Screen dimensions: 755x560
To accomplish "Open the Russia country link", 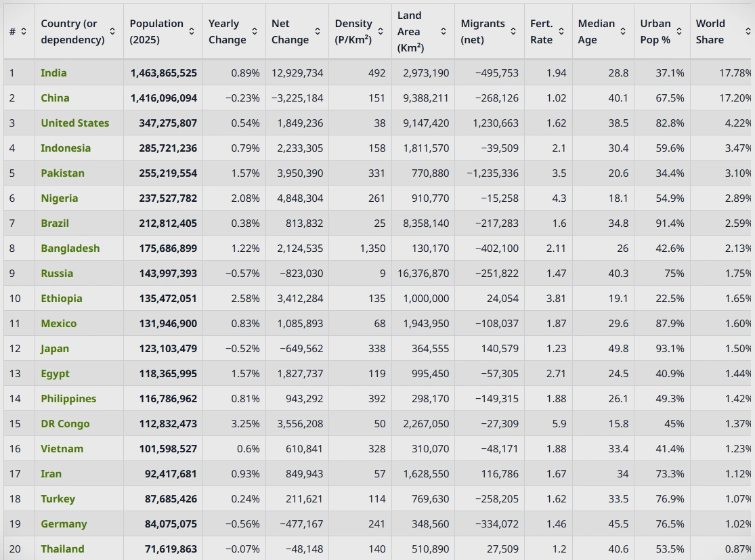I will tap(57, 273).
